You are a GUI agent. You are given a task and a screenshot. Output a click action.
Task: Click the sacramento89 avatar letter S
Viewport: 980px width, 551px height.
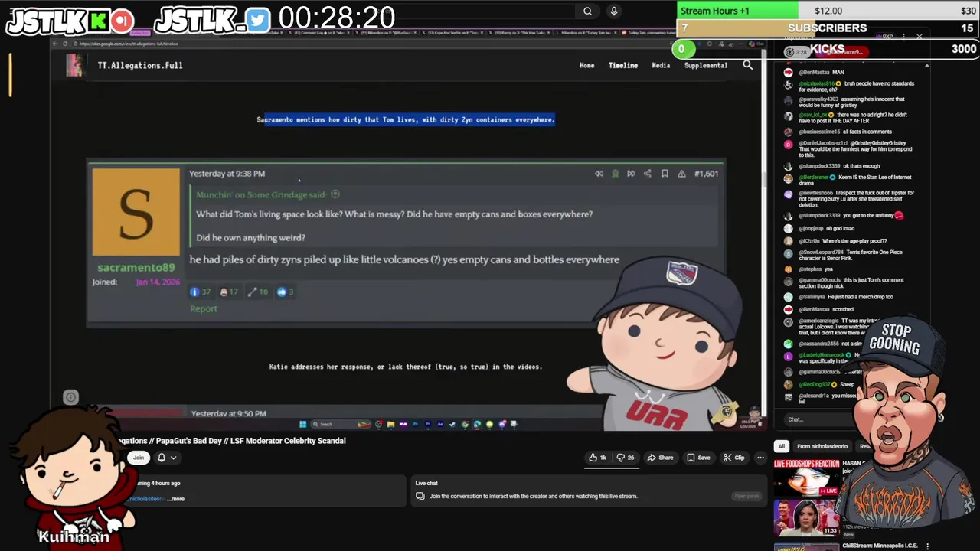(x=136, y=212)
